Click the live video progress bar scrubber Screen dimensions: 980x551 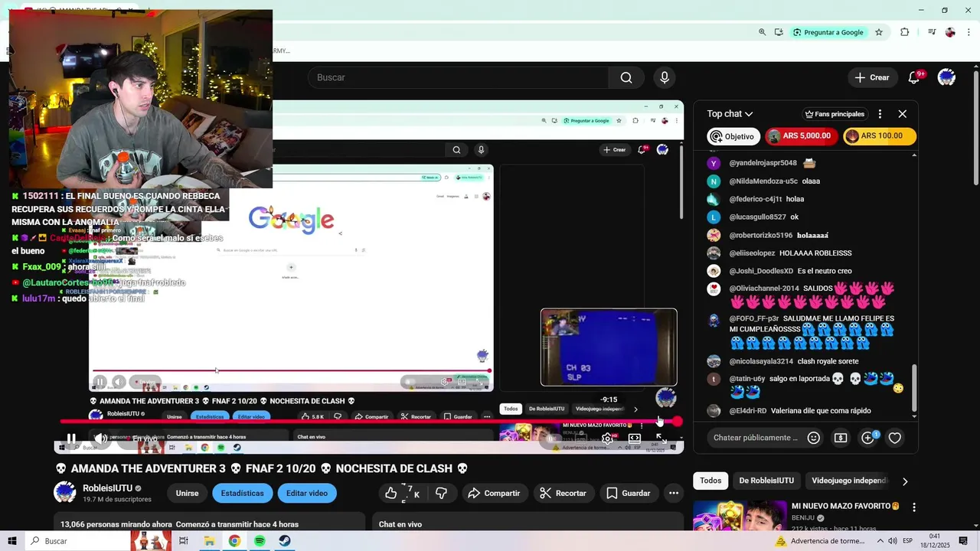pos(678,422)
